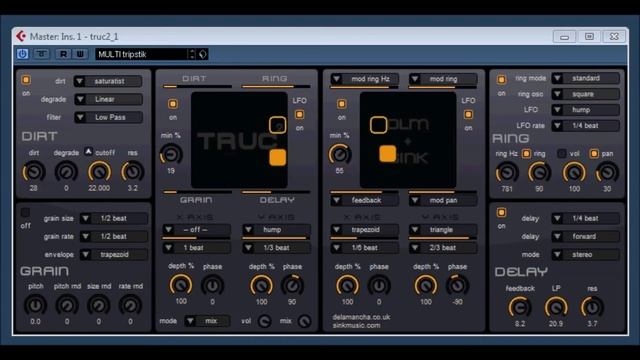The width and height of the screenshot is (640, 360).
Task: Click the right pad min % knob at 65
Action: 340,155
